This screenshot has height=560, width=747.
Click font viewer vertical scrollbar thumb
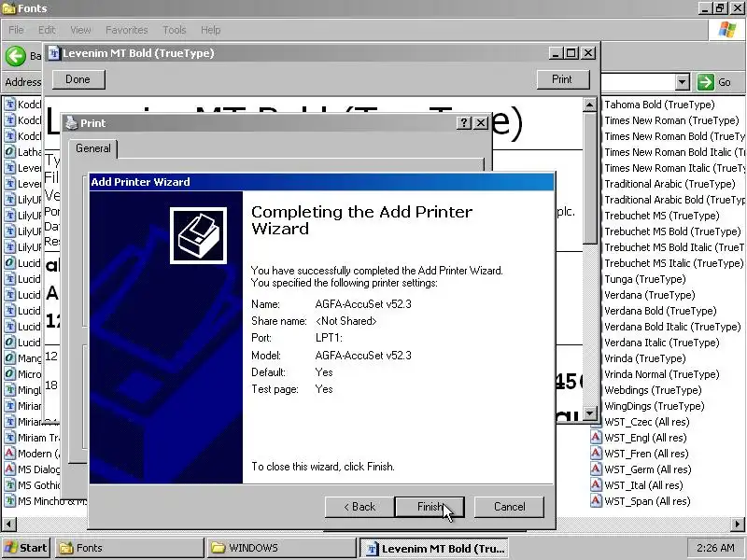pyautogui.click(x=590, y=178)
